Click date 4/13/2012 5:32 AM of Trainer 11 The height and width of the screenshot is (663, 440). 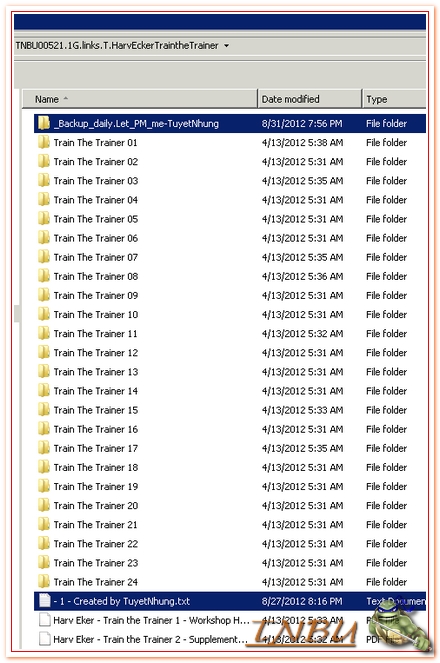pyautogui.click(x=302, y=334)
